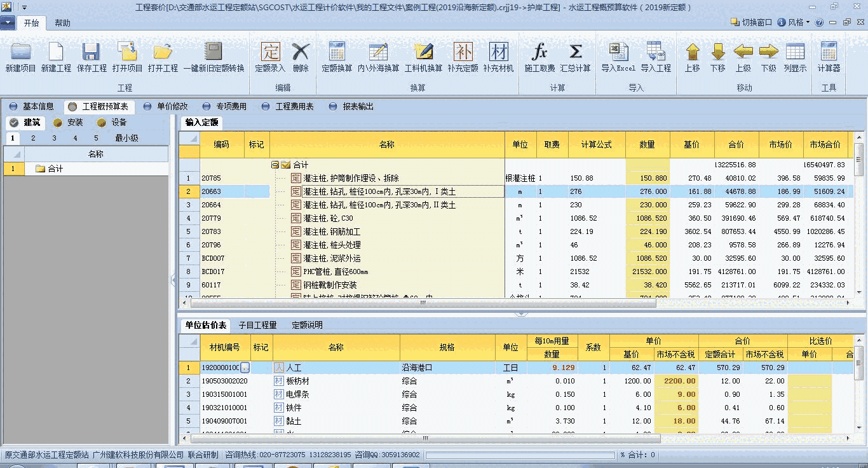
Task: Enable level 3 in the level selector
Action: (x=54, y=137)
